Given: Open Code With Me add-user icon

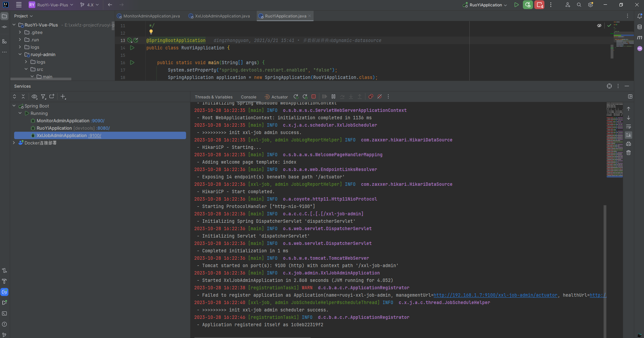Looking at the screenshot, I should [x=568, y=5].
